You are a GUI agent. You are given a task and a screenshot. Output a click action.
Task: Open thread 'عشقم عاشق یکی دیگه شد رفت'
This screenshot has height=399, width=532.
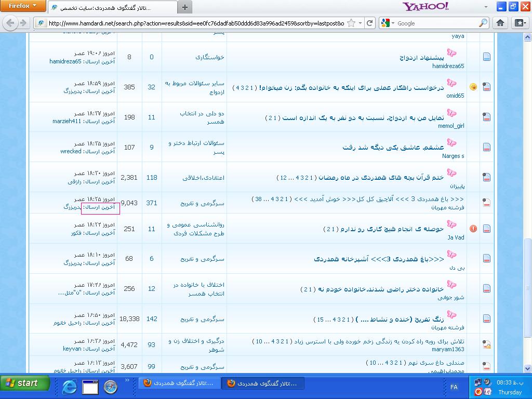[x=393, y=148]
